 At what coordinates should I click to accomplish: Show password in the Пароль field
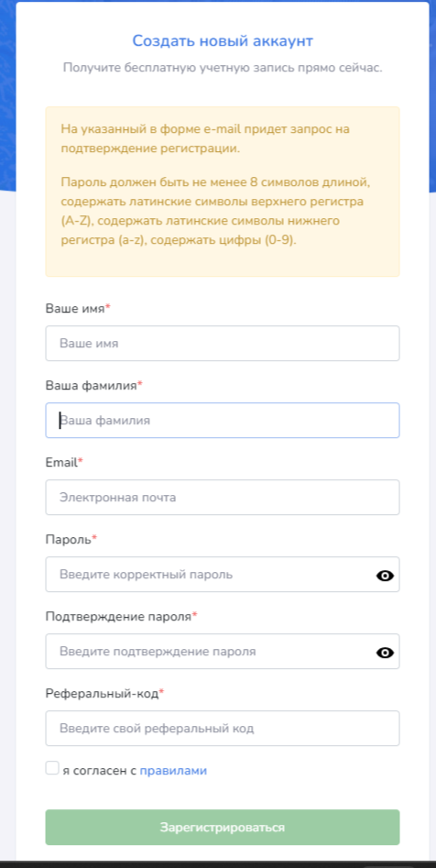(x=385, y=576)
